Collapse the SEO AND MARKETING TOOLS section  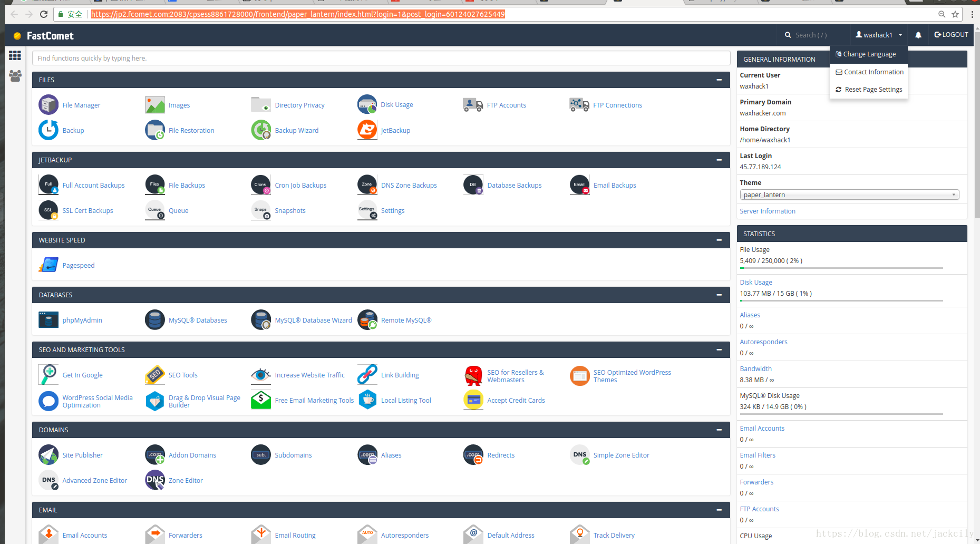(x=719, y=349)
